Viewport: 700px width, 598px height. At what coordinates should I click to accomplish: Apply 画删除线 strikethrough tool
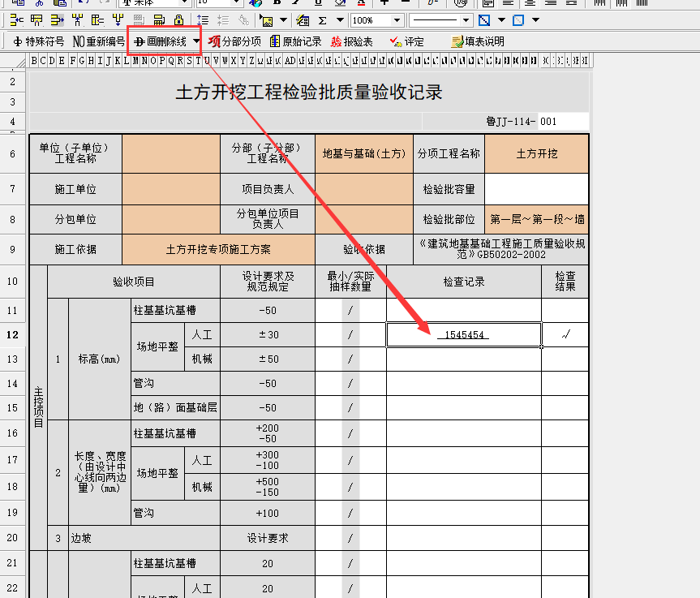(x=161, y=41)
